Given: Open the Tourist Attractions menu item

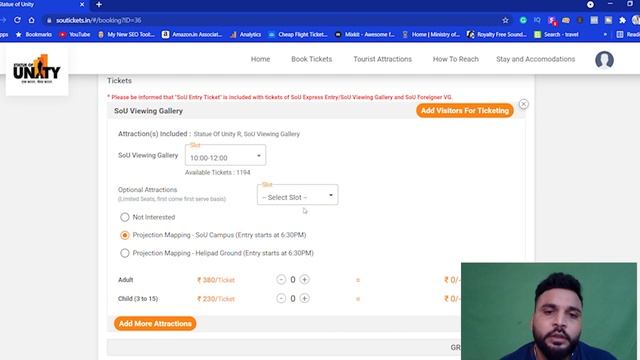Looking at the screenshot, I should tap(382, 59).
